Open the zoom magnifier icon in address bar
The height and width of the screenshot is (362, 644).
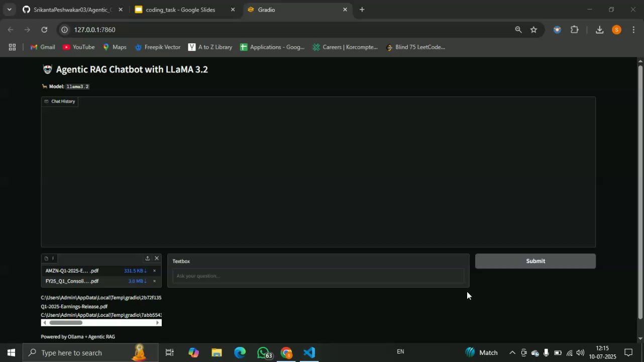(518, 30)
